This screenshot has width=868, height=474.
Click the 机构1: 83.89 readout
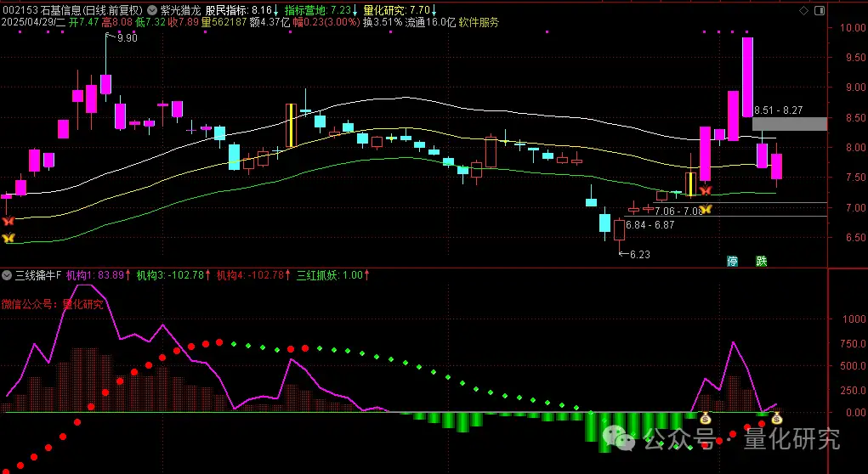(95, 275)
